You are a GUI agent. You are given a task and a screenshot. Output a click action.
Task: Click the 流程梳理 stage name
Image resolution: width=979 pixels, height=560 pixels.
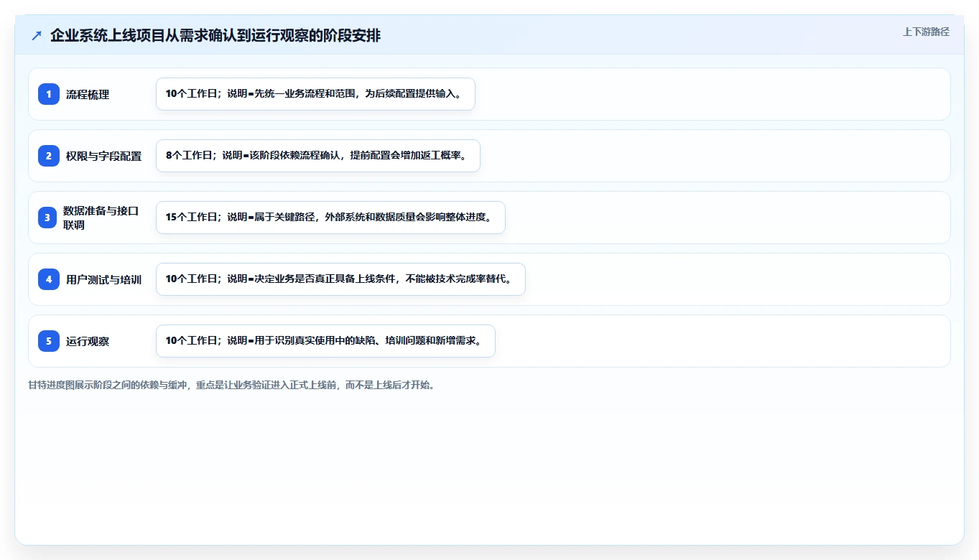[88, 95]
